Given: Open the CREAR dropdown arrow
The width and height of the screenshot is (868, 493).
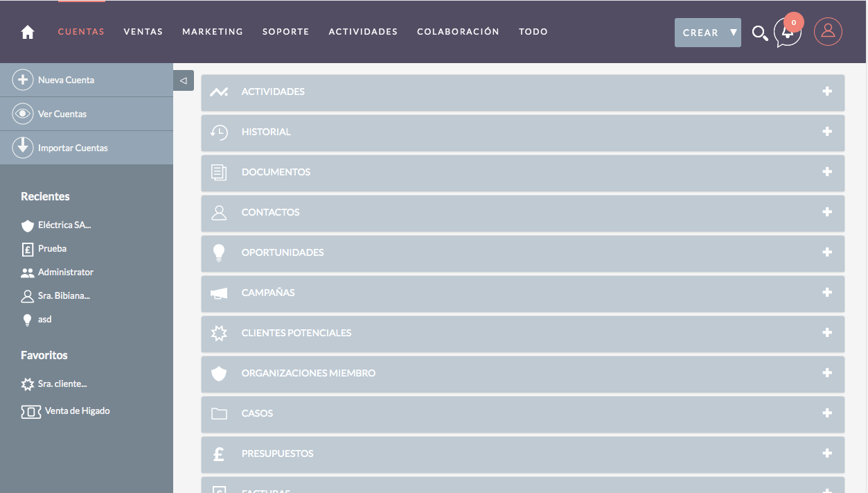Looking at the screenshot, I should 733,33.
